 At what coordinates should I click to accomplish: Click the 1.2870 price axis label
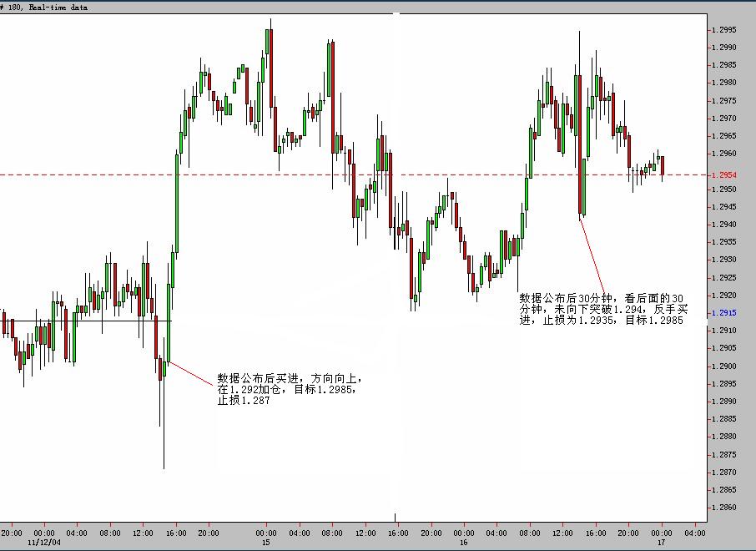coord(724,473)
